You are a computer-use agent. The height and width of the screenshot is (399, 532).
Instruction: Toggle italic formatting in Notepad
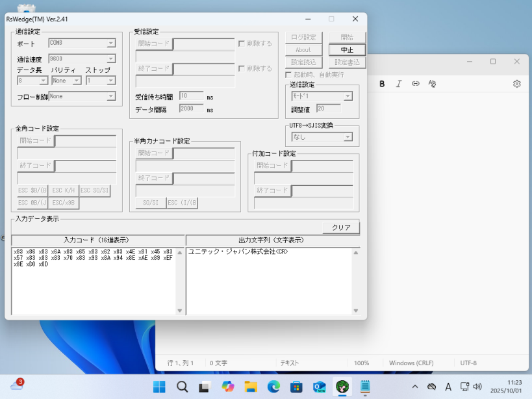(x=399, y=84)
